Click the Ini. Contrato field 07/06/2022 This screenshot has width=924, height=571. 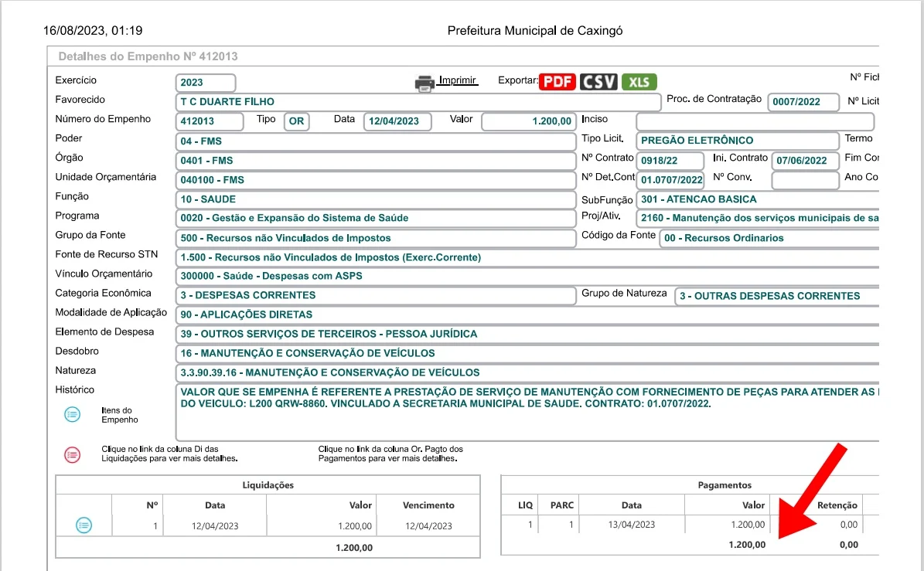pos(805,161)
